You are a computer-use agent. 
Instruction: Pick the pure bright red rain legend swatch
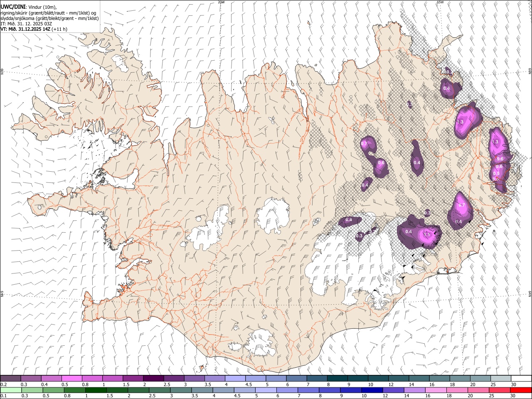tap(521, 390)
